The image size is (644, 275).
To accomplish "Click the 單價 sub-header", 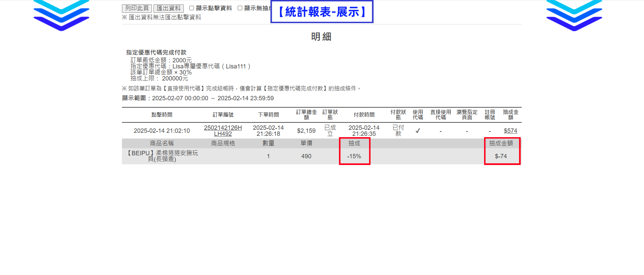I will 306,143.
